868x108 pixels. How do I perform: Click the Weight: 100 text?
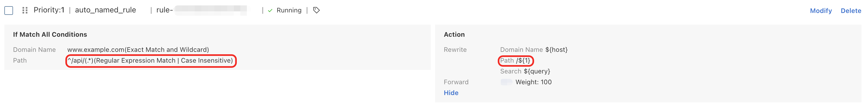[533, 82]
